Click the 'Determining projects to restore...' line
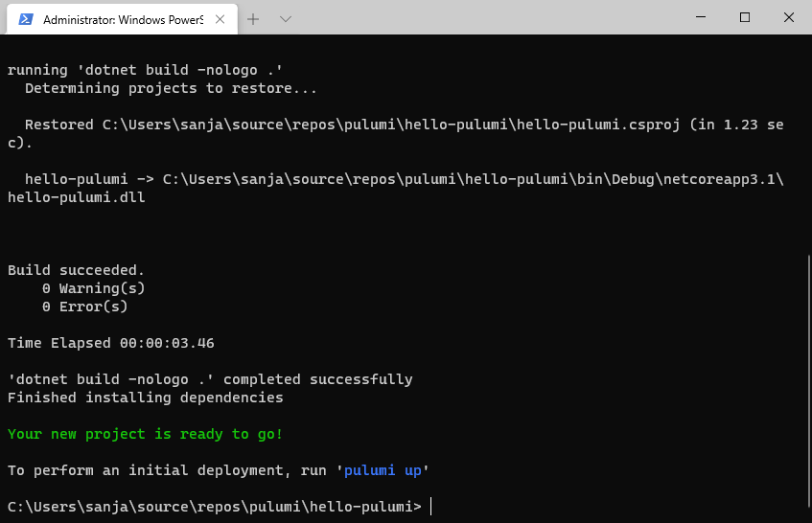812x523 pixels. (x=171, y=88)
